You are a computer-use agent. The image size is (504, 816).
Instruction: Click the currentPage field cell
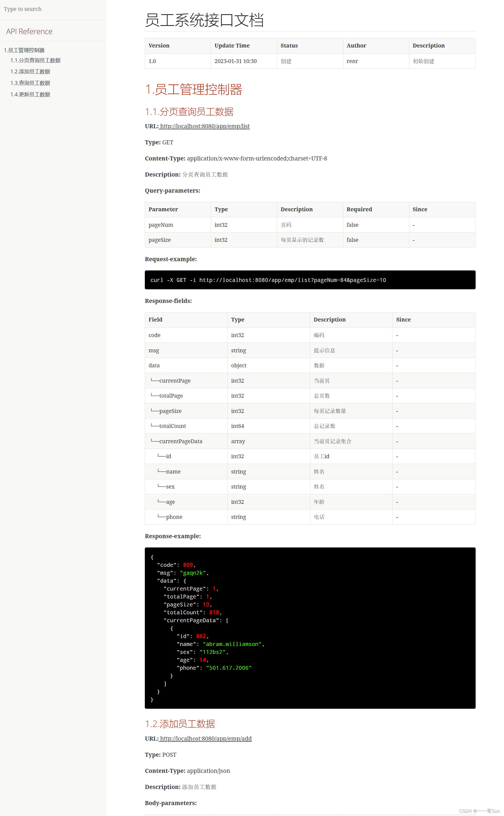[186, 381]
